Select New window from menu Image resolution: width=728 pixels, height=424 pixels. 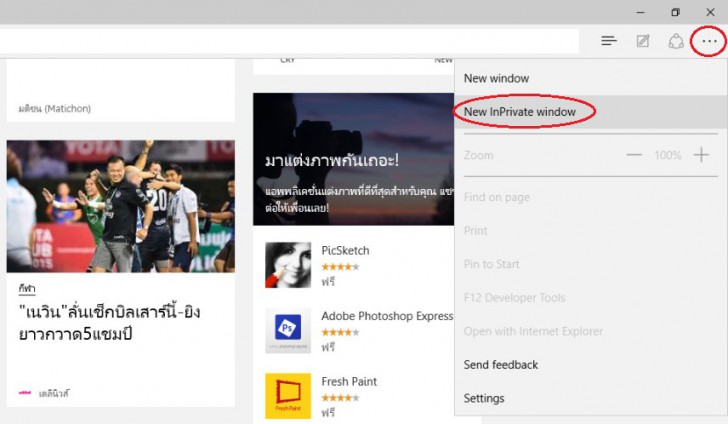point(497,78)
